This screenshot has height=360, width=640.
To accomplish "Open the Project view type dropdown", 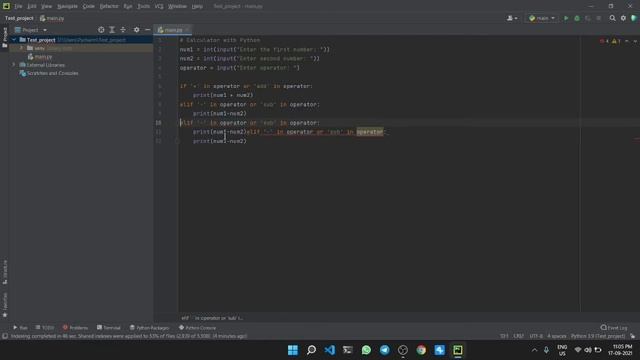I will point(31,30).
